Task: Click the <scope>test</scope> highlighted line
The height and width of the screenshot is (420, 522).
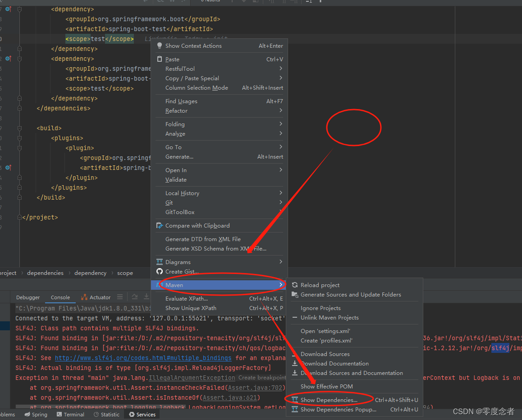Action: (100, 39)
